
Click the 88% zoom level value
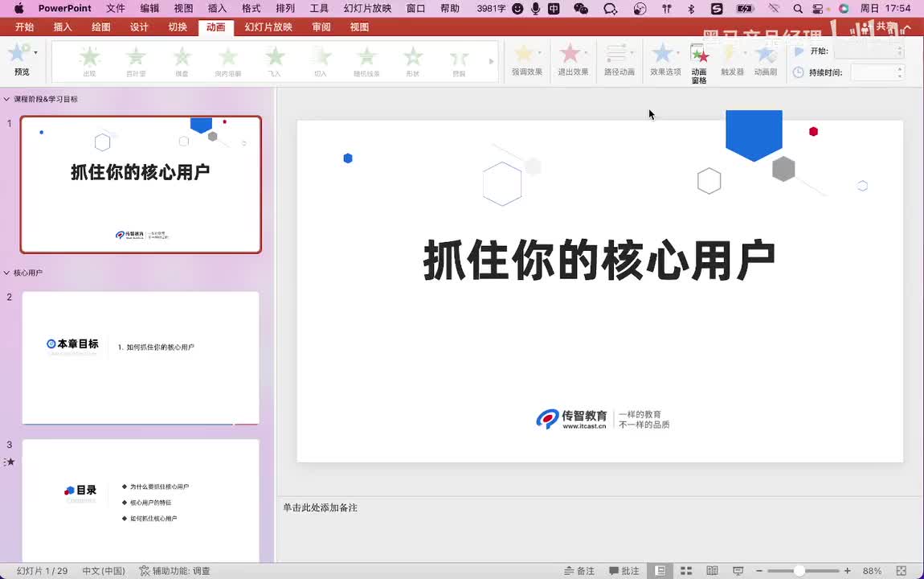pyautogui.click(x=872, y=571)
